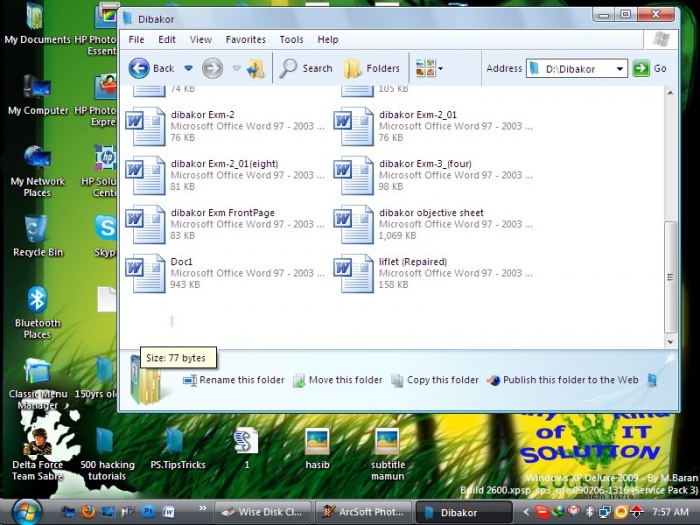Open the Search pane
This screenshot has width=700, height=525.
tap(306, 68)
